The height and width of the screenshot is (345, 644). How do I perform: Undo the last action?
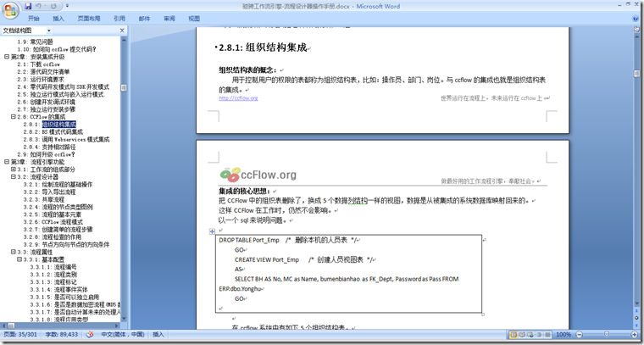pyautogui.click(x=38, y=6)
